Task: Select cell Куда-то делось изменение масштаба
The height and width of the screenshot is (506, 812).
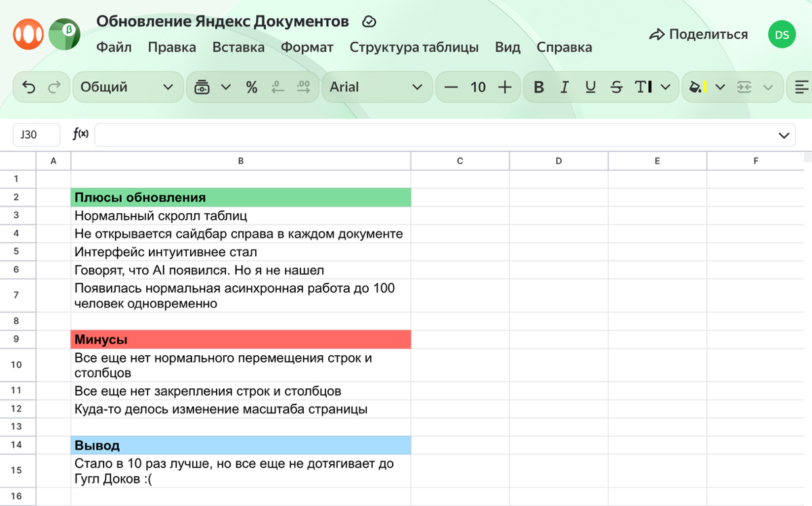Action: click(x=241, y=409)
